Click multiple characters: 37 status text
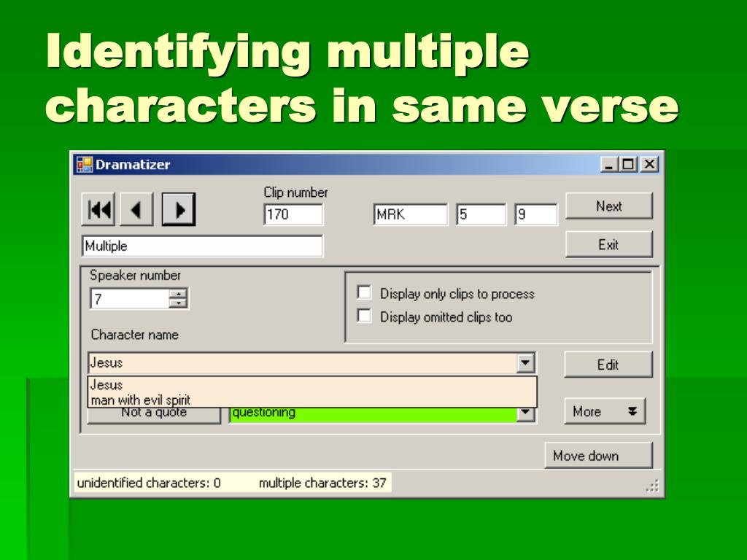The image size is (747, 560). coord(322,483)
